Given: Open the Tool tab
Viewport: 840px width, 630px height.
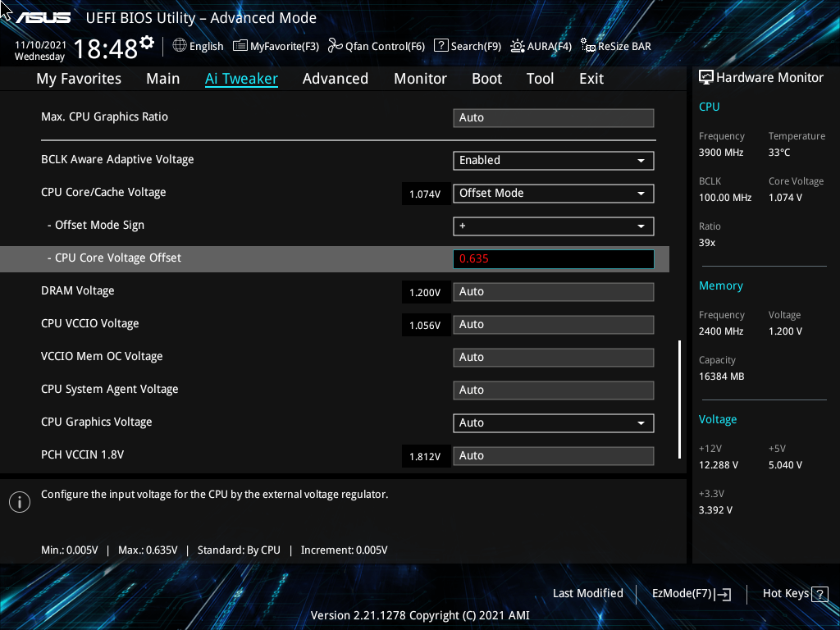Looking at the screenshot, I should pos(540,79).
